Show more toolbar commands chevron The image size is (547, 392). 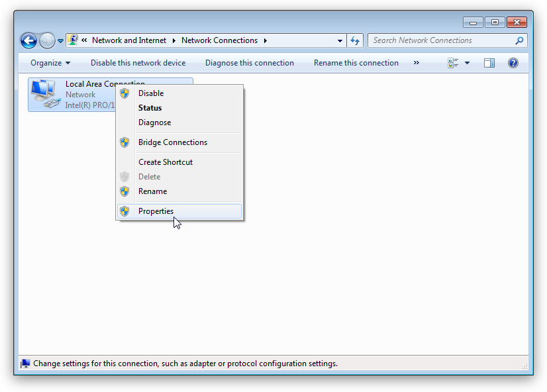(416, 63)
